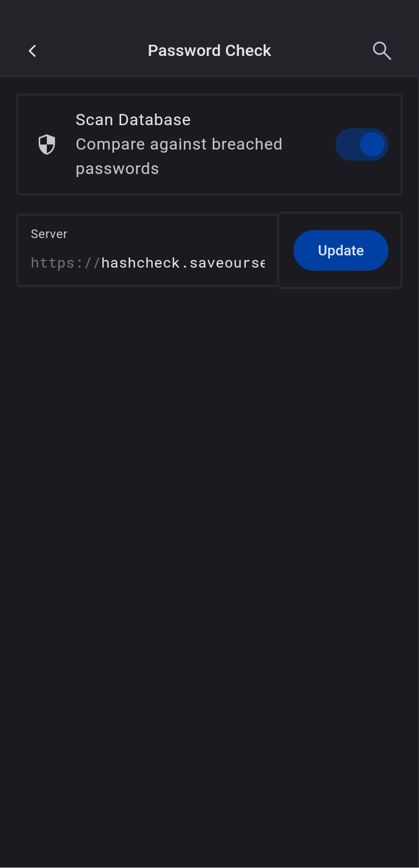
Task: Click the box surrounding the Update button
Action: coord(341,250)
